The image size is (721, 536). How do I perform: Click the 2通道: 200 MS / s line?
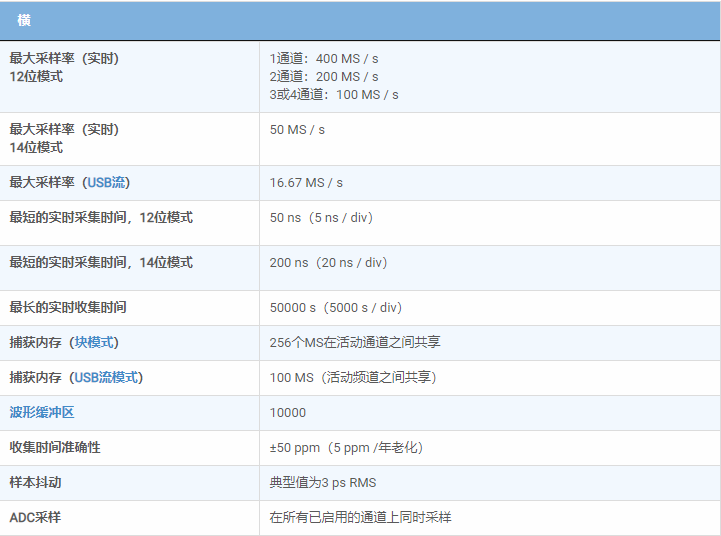click(324, 76)
